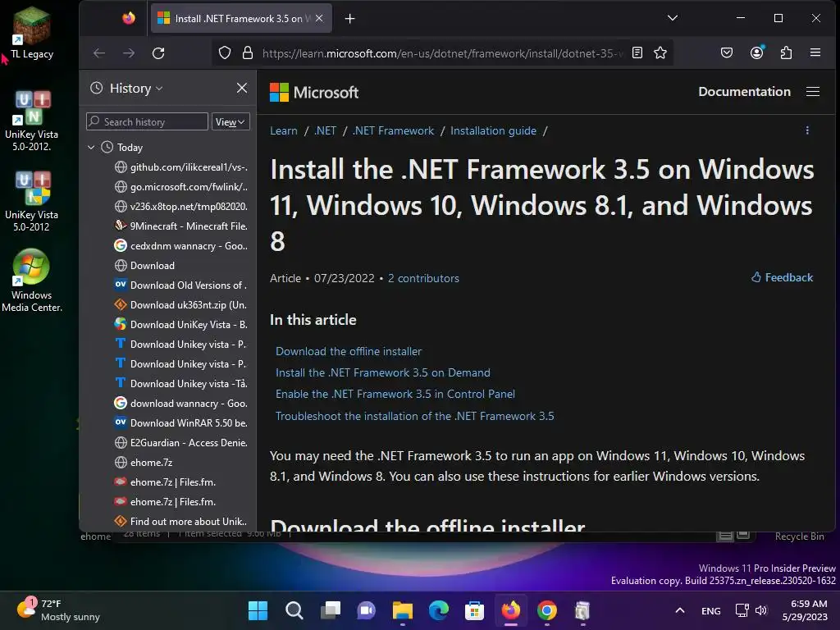Open Firefox account menu icon
This screenshot has width=840, height=630.
(756, 52)
